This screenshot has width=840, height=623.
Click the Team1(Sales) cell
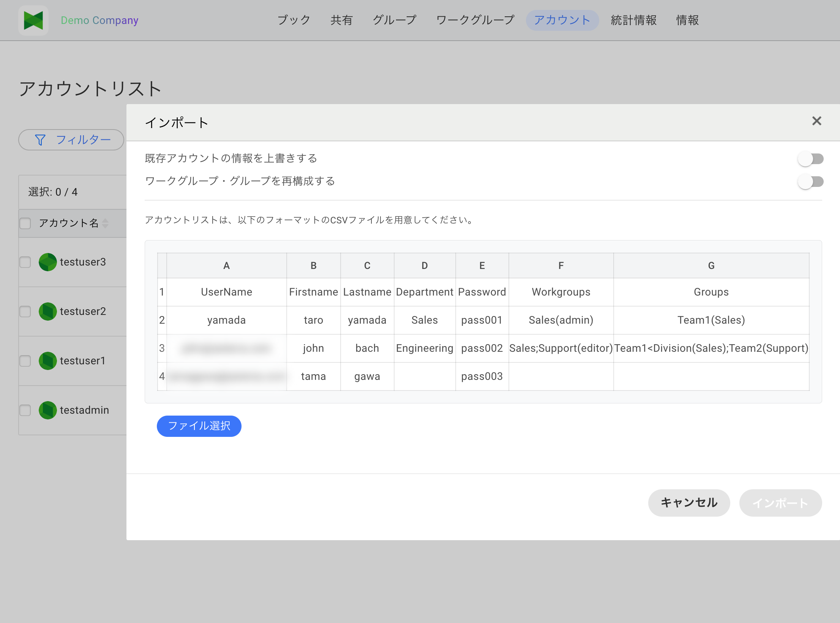[x=711, y=320]
